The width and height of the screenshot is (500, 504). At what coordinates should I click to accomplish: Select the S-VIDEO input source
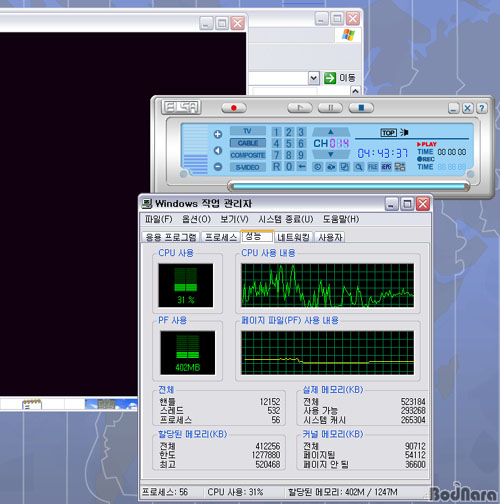click(x=248, y=167)
